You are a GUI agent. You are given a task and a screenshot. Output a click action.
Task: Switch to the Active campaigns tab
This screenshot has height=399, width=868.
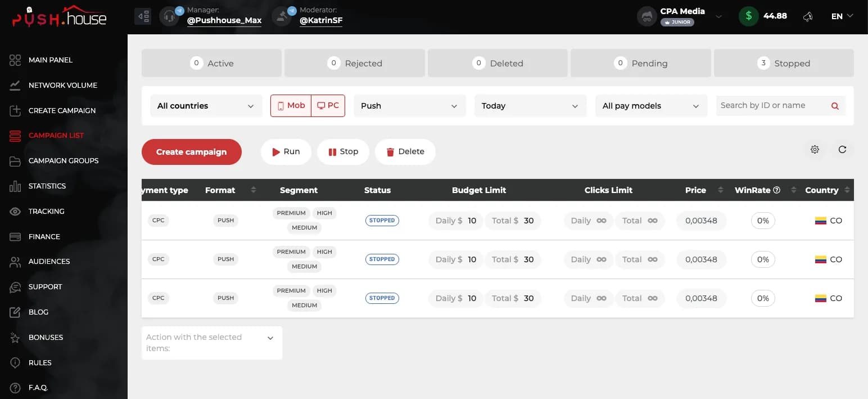coord(211,63)
